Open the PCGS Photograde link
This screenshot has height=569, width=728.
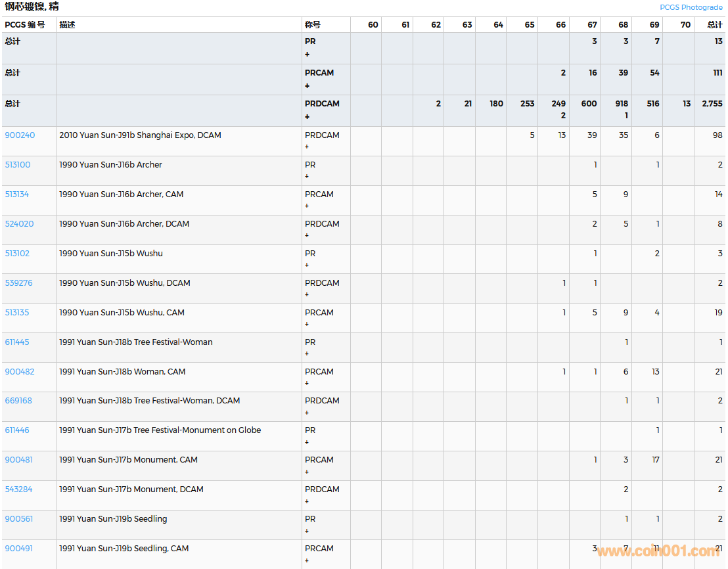[x=691, y=7]
